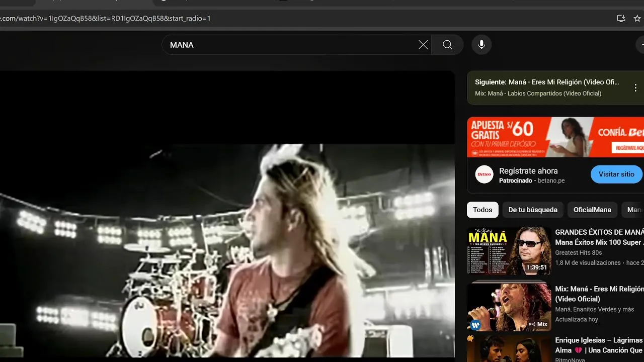Open Mix: Maná - Eres Mi Religión thumbnail

point(509,307)
